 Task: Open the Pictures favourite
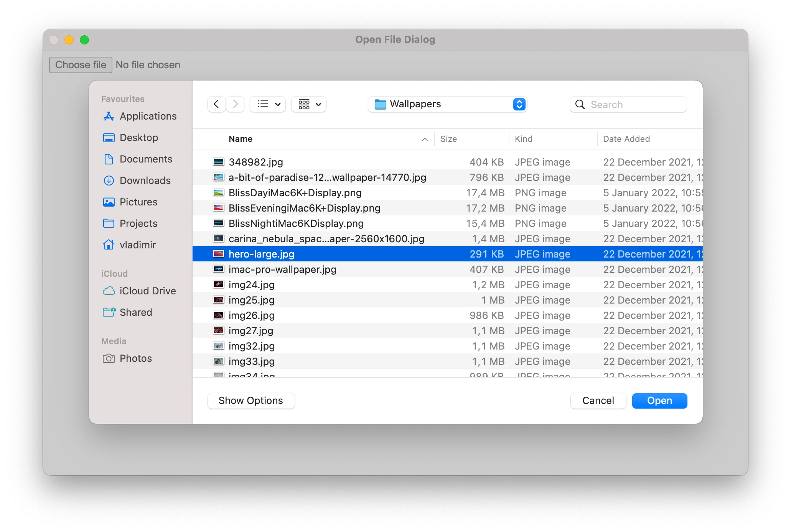[138, 202]
